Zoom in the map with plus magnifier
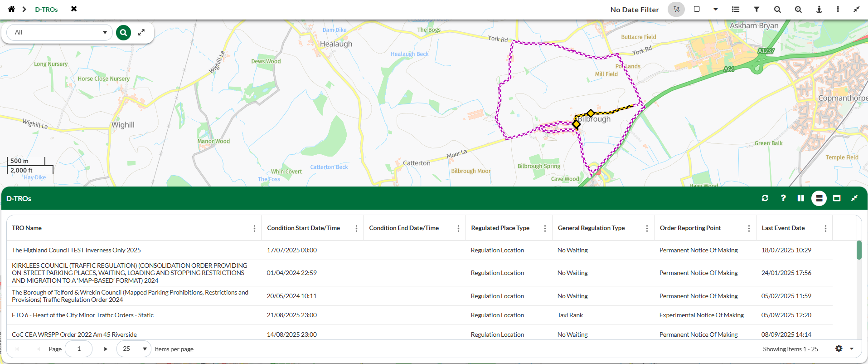Image resolution: width=868 pixels, height=364 pixels. click(x=798, y=10)
